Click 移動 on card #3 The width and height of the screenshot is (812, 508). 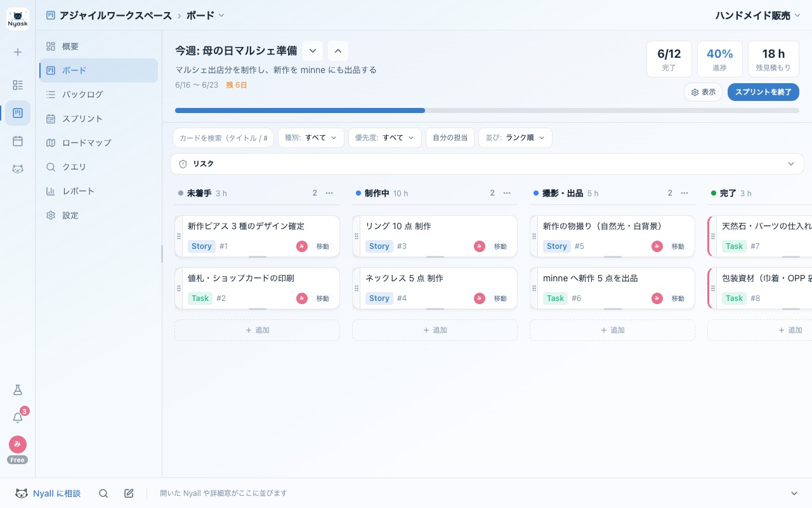point(501,246)
